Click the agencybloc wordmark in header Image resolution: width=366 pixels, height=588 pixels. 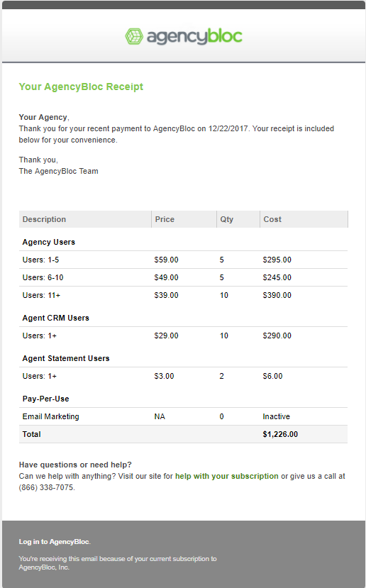[x=194, y=37]
